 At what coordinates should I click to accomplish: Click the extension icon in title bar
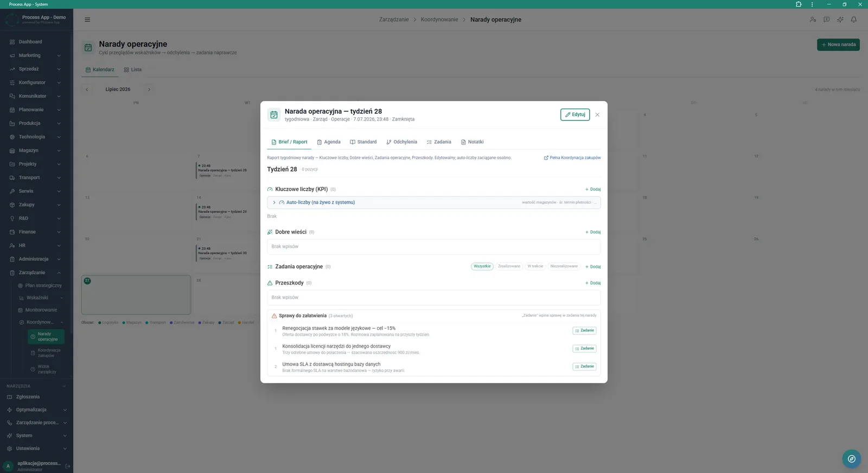[x=799, y=4]
